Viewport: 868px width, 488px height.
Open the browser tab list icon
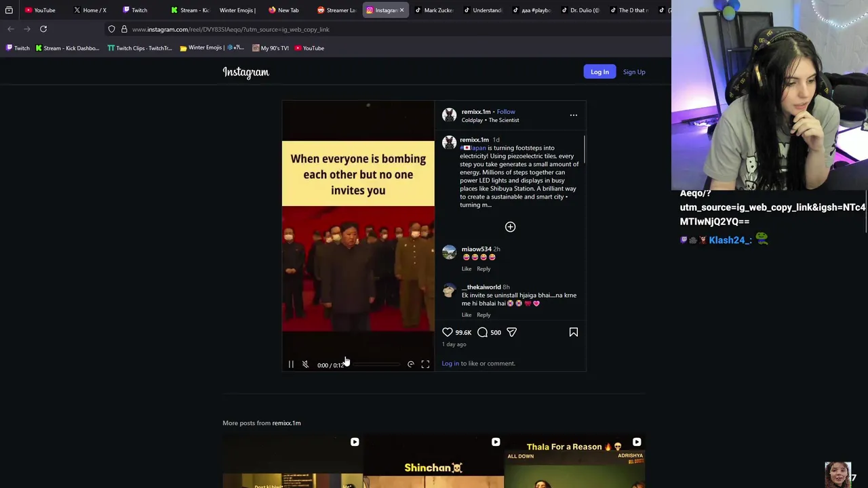click(x=9, y=10)
